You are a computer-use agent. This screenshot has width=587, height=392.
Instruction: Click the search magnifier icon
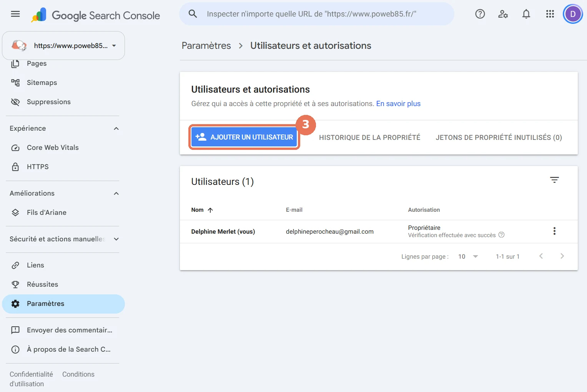193,14
